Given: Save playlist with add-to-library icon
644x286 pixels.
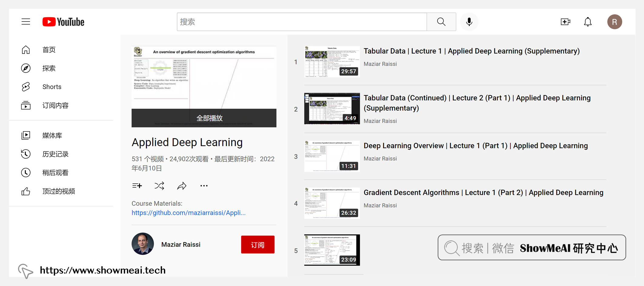Looking at the screenshot, I should pos(137,186).
